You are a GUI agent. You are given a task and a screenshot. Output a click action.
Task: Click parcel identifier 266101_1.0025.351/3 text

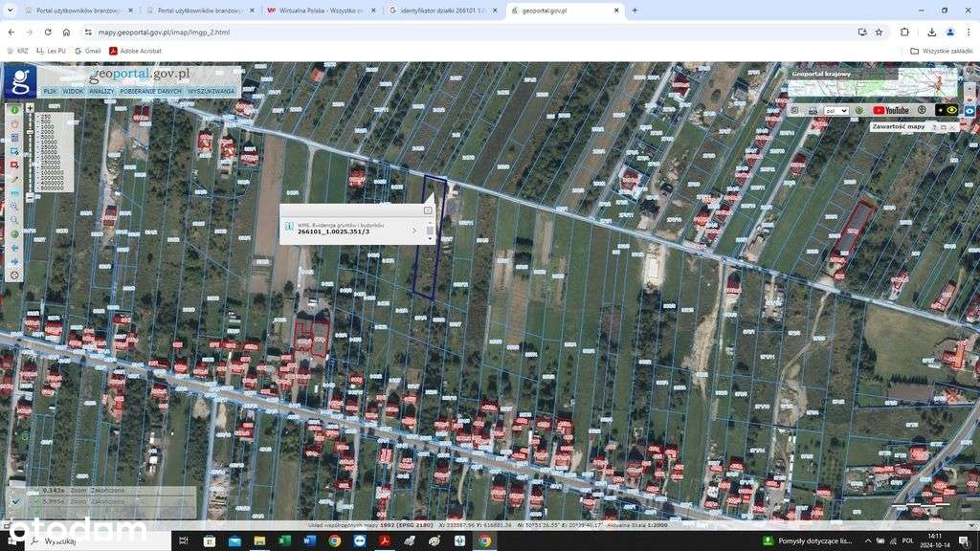[333, 231]
